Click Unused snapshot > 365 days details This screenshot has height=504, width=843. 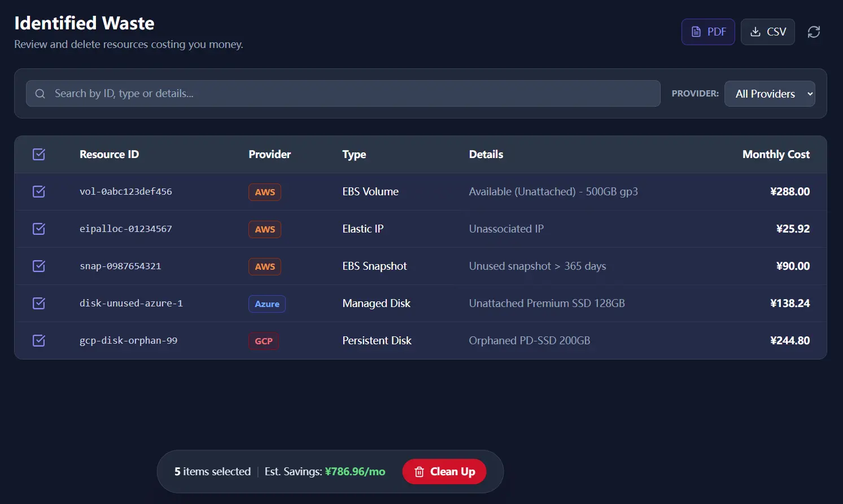click(538, 266)
